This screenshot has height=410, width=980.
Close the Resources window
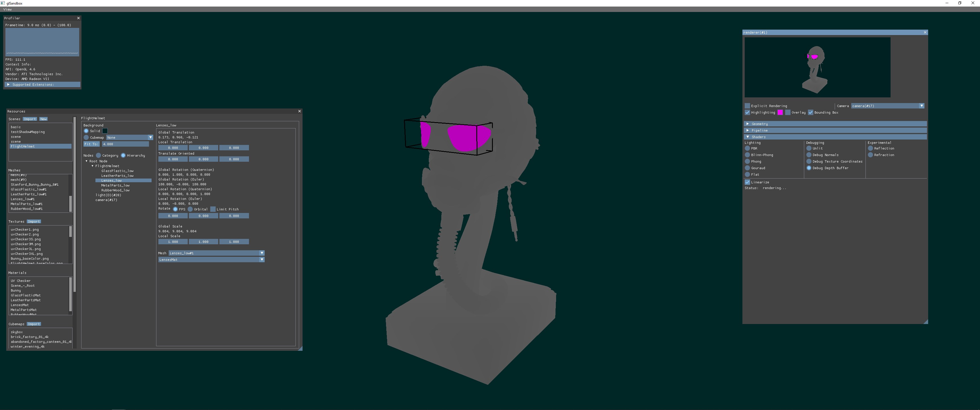point(299,111)
